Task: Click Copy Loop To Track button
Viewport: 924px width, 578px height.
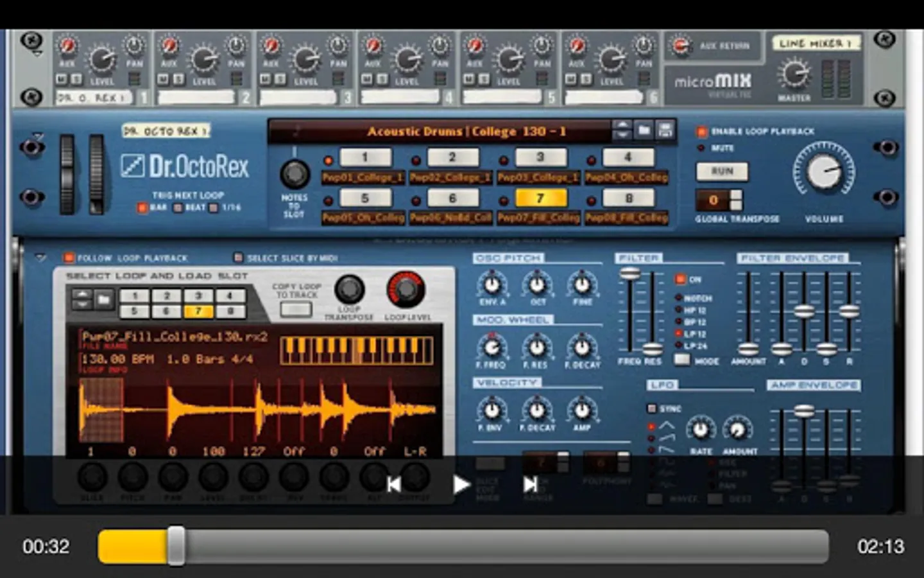Action: pyautogui.click(x=296, y=310)
